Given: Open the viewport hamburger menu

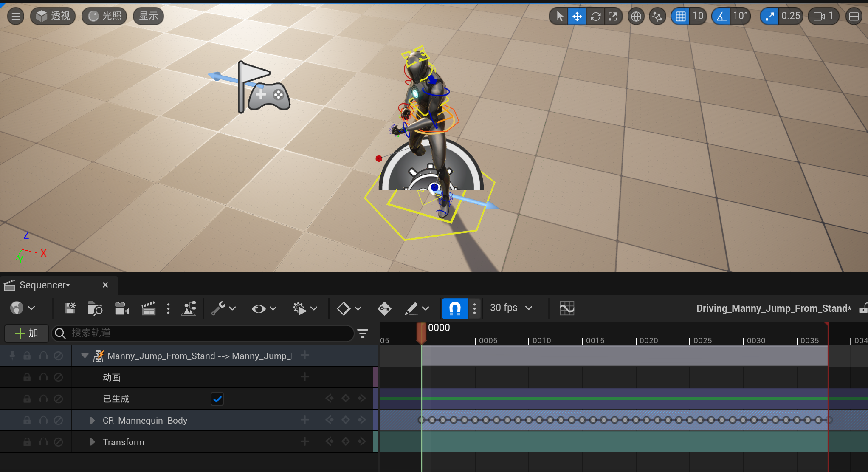Looking at the screenshot, I should pos(16,17).
